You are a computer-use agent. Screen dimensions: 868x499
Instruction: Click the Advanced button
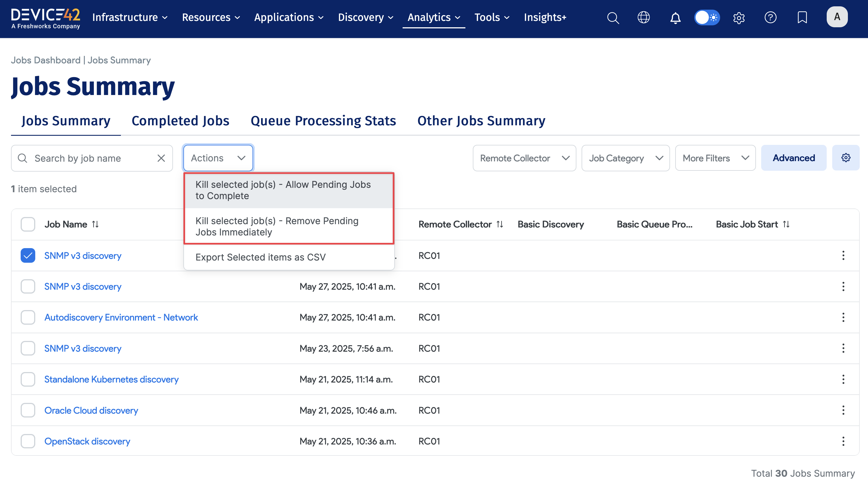pyautogui.click(x=794, y=158)
